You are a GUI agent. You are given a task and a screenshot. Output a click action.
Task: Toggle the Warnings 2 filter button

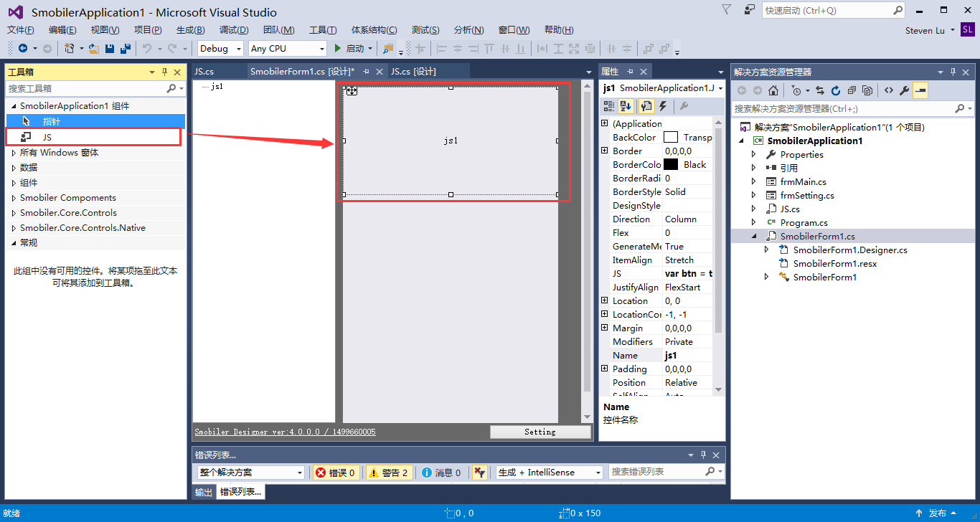click(x=389, y=473)
